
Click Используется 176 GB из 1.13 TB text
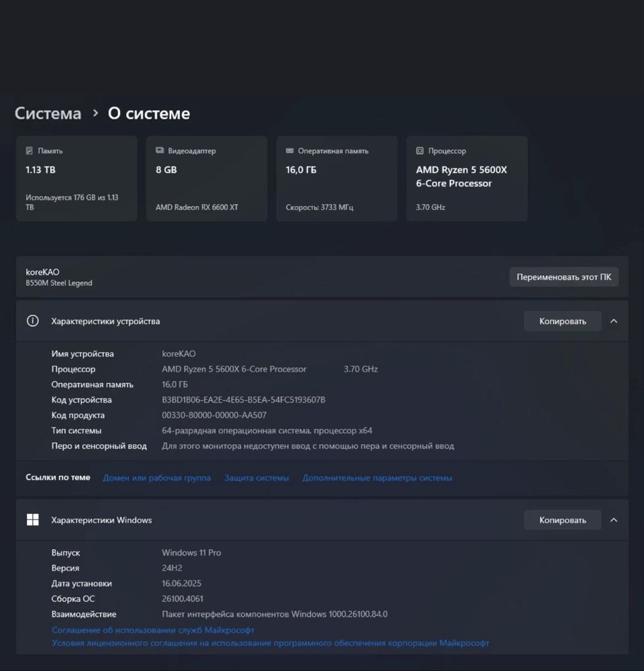pos(72,202)
